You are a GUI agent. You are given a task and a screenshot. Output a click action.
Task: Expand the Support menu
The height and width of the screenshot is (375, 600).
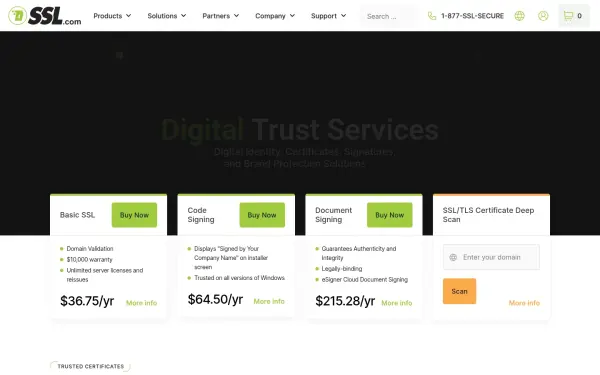click(328, 16)
